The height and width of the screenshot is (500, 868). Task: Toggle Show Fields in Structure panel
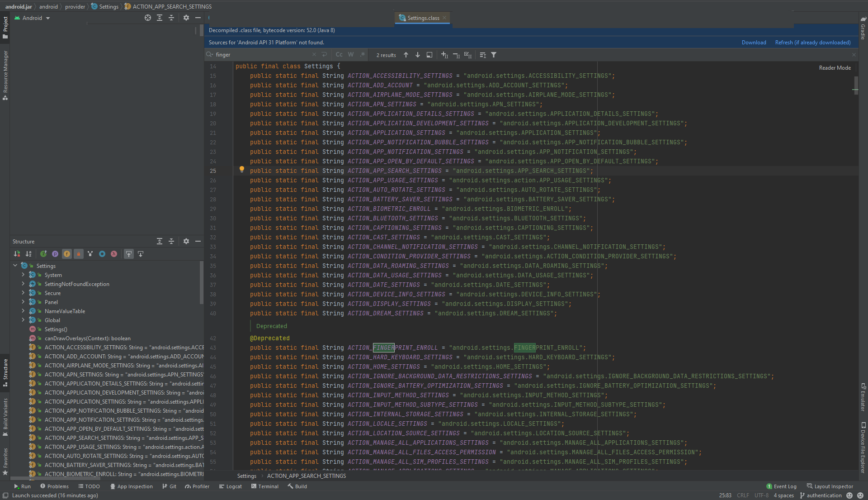pyautogui.click(x=67, y=254)
